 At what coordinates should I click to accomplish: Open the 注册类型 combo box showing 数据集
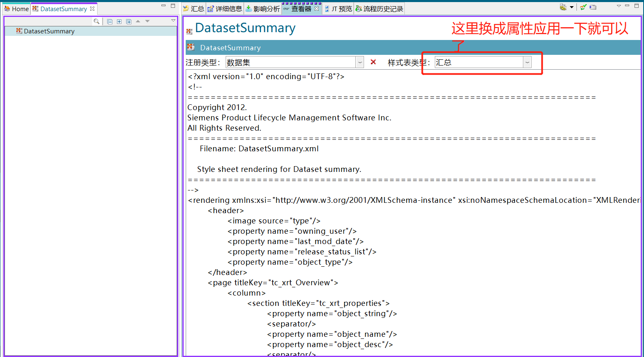pos(295,62)
